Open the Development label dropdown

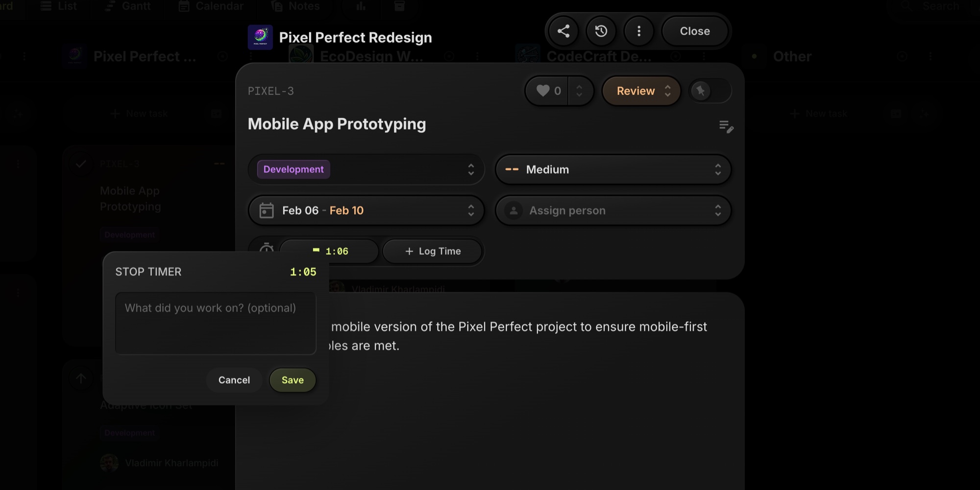(366, 170)
